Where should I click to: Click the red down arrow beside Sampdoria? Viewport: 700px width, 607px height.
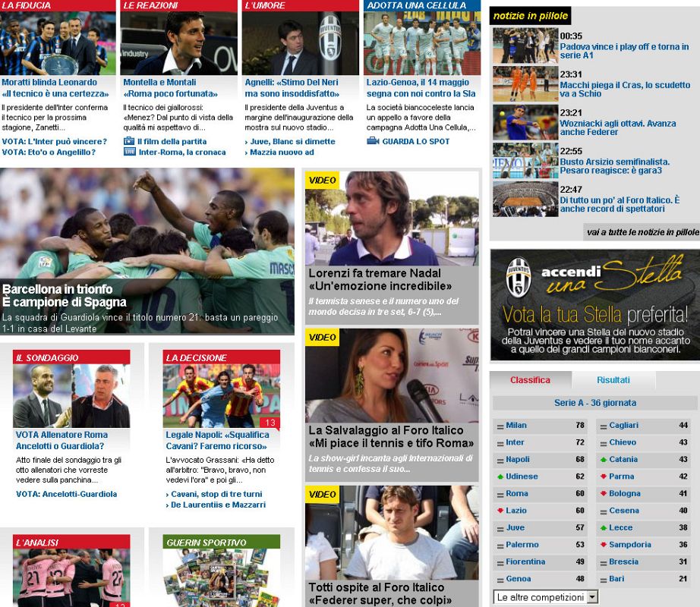pos(603,545)
